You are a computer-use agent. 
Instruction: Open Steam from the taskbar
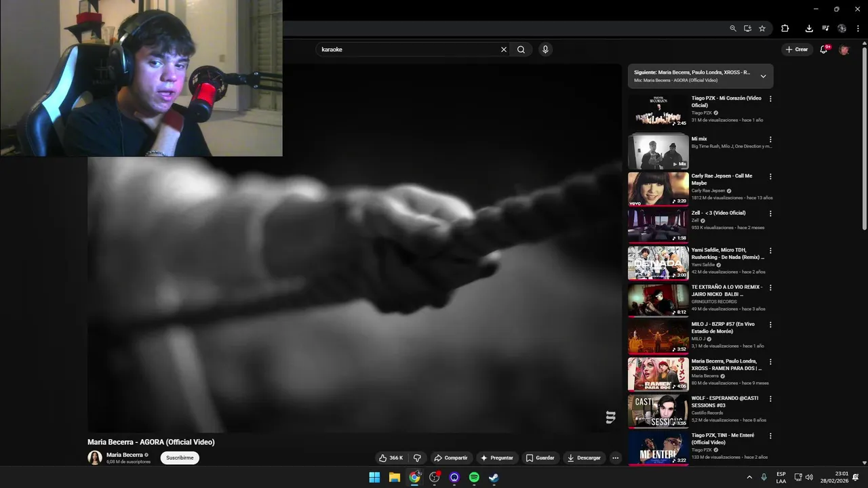494,477
